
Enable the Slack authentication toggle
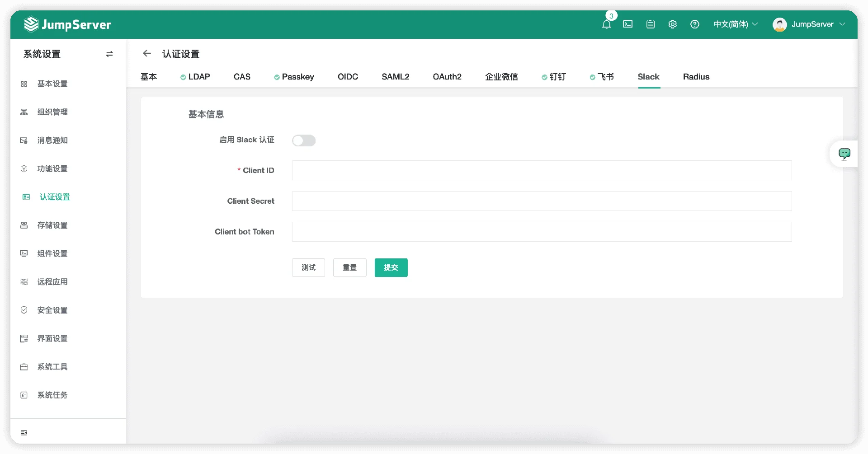click(x=304, y=140)
